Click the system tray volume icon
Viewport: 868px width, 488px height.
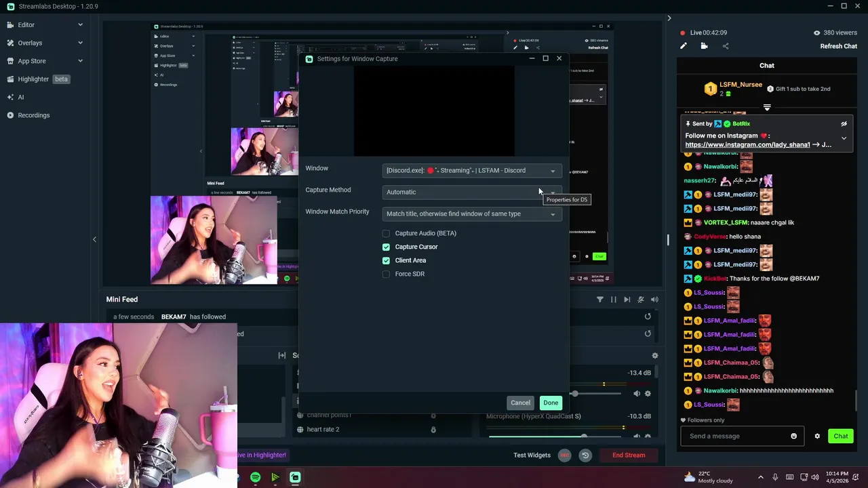click(814, 478)
